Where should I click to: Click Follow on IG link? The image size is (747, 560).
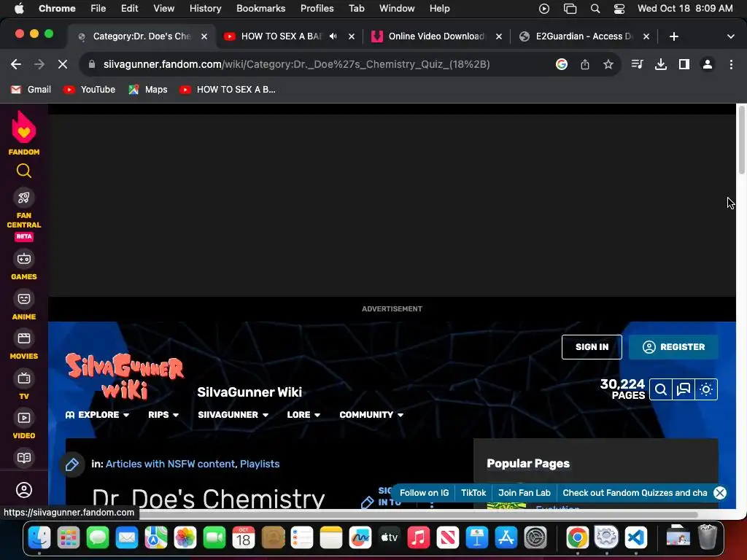coord(424,493)
